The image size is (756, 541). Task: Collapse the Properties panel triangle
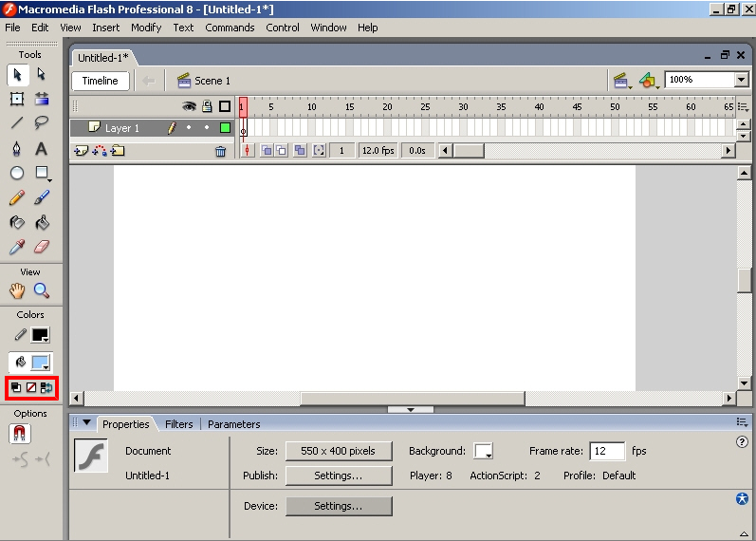coord(86,422)
